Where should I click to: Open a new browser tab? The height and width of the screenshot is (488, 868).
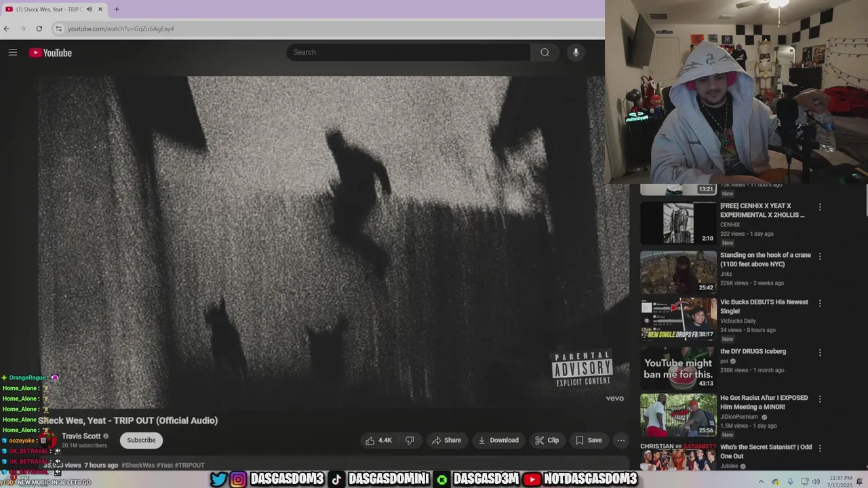coord(117,9)
